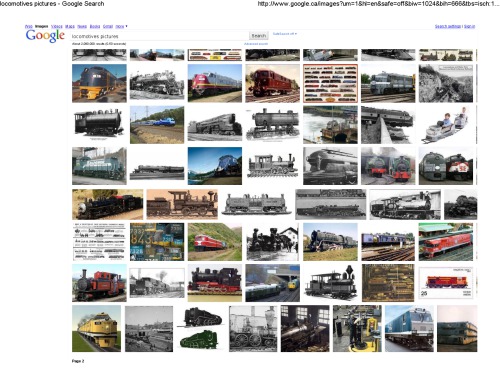Open black saddle-tank steam engine thumbnail
The width and height of the screenshot is (500, 386).
[x=99, y=125]
